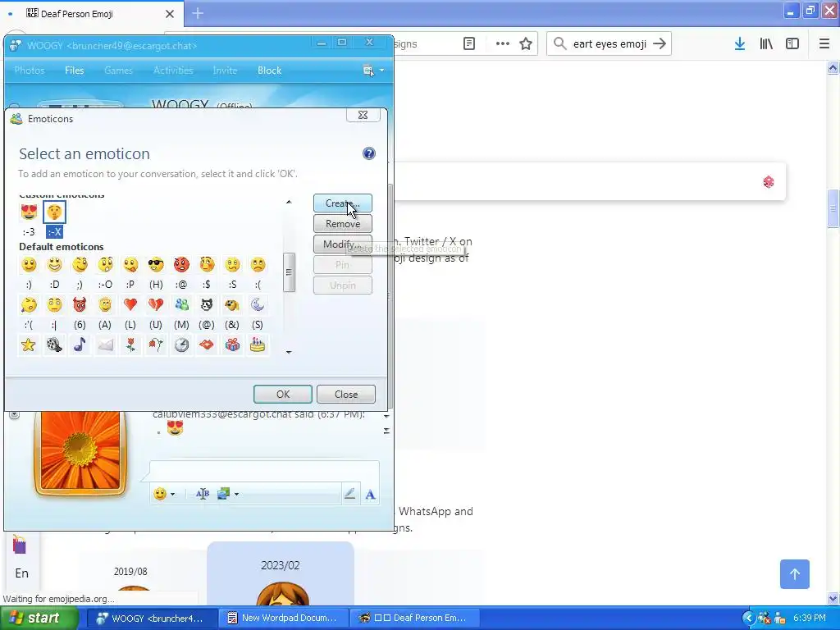Open chat window options dropdown arrow
This screenshot has height=630, width=840.
coord(381,71)
